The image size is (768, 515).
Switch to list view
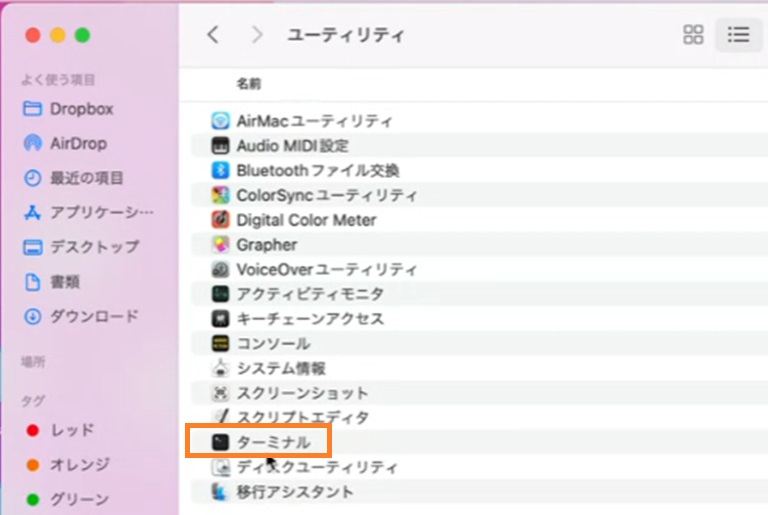[738, 35]
